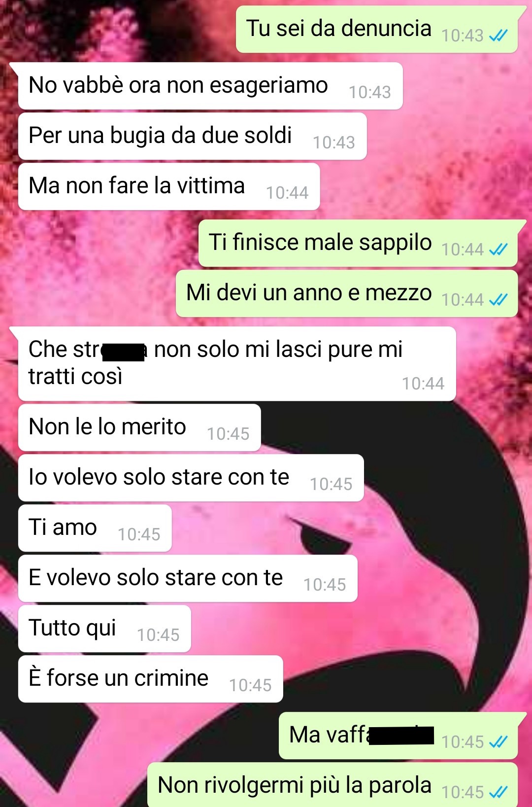The image size is (532, 807).
Task: Tap blue double-check on 'Ti finisce male sappilo'
Action: (x=498, y=249)
